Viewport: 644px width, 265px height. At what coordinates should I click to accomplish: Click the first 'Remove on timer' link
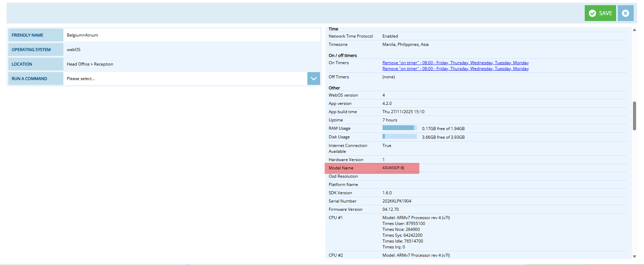pyautogui.click(x=455, y=63)
